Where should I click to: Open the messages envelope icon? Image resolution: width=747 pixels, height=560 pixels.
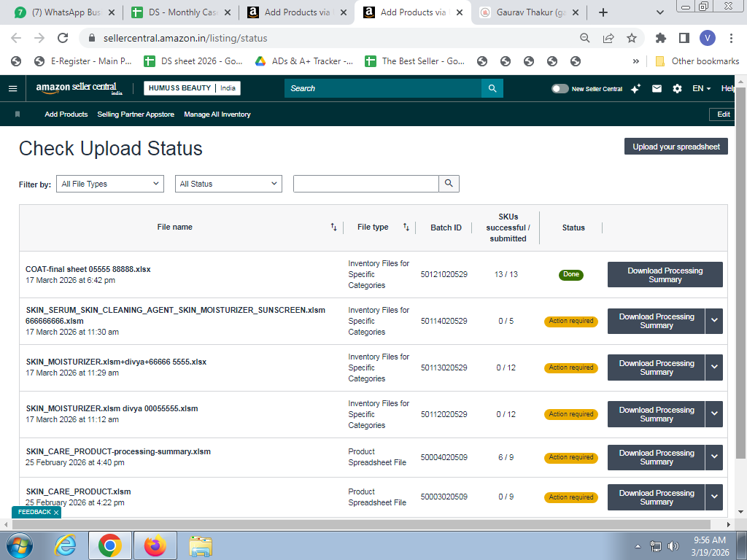(657, 88)
